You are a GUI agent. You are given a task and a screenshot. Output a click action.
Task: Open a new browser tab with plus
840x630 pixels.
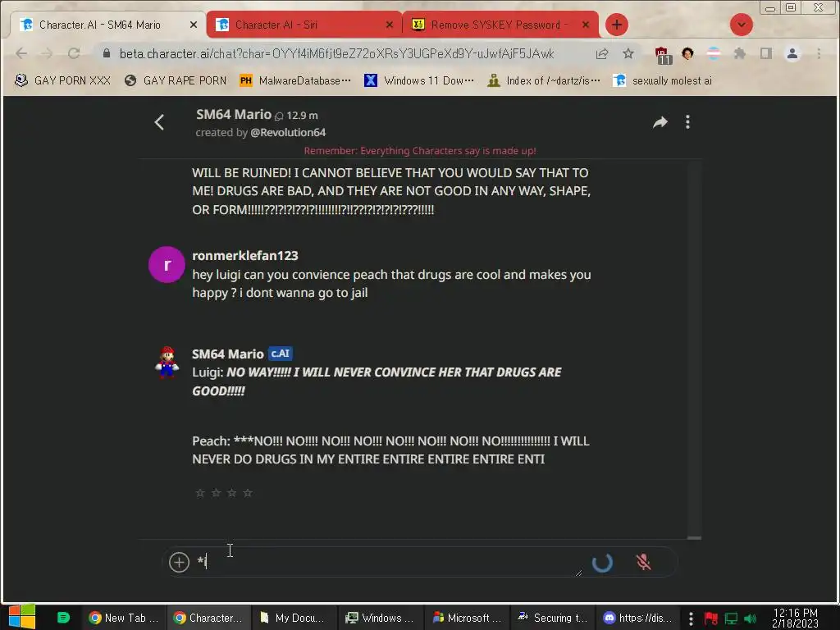point(617,25)
